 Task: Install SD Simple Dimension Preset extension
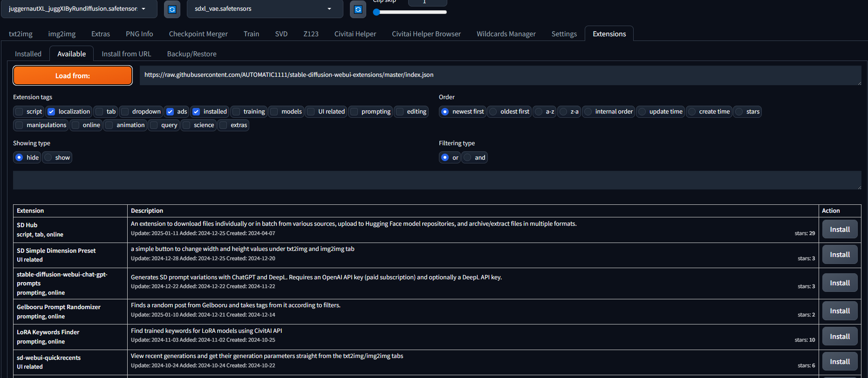point(840,255)
